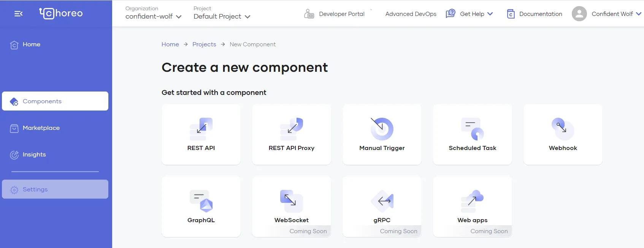Image resolution: width=644 pixels, height=248 pixels.
Task: Click the Choreo logo
Action: tap(61, 13)
